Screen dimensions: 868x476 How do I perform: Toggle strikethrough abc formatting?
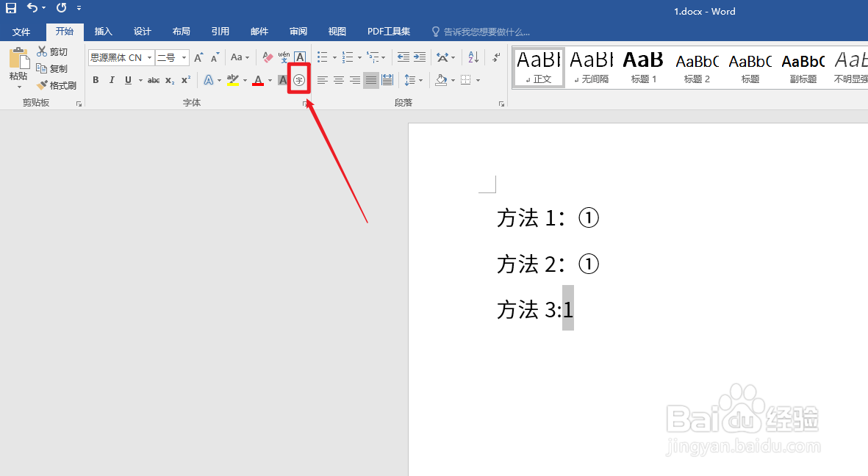coord(154,80)
